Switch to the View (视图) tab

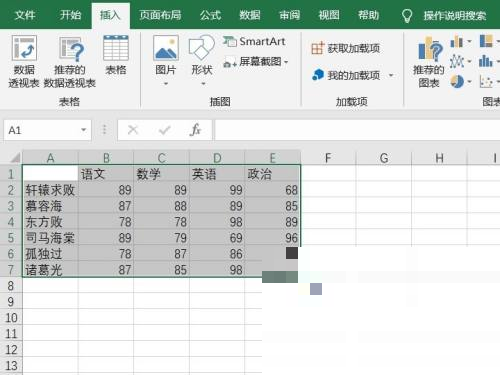[329, 15]
